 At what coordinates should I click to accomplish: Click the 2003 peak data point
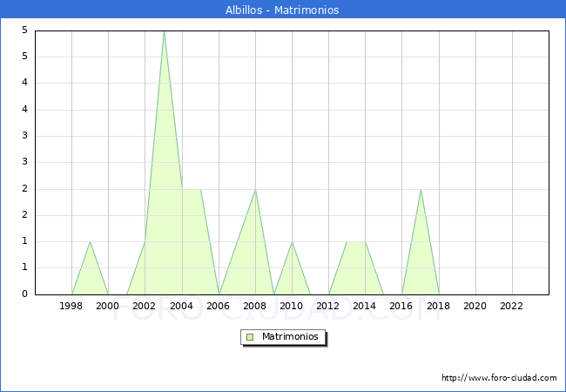click(164, 31)
